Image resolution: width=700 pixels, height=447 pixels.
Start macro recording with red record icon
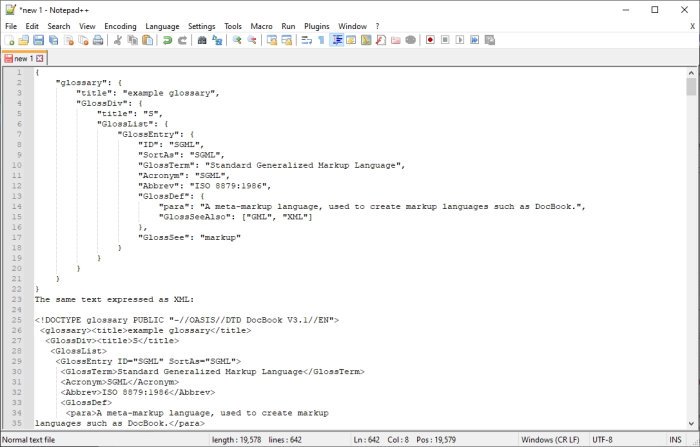[x=430, y=40]
